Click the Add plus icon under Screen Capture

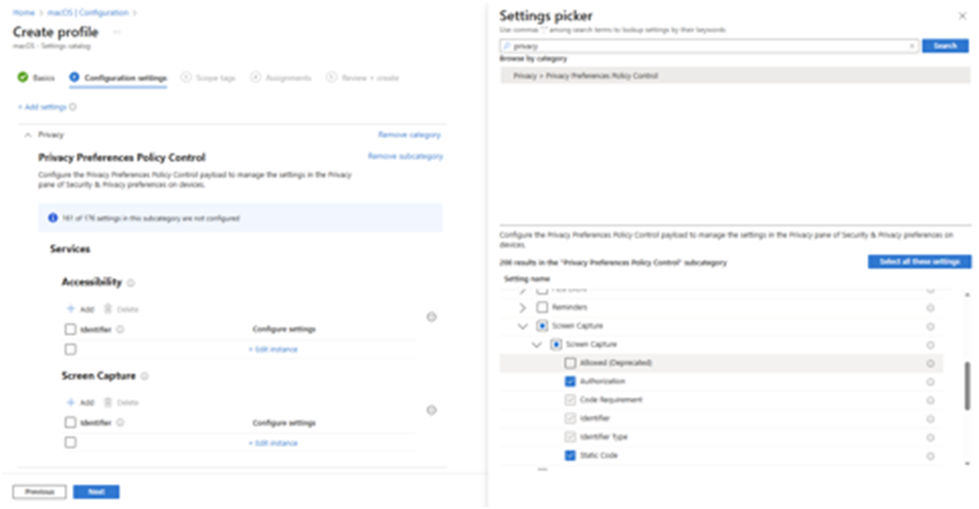pyautogui.click(x=71, y=402)
